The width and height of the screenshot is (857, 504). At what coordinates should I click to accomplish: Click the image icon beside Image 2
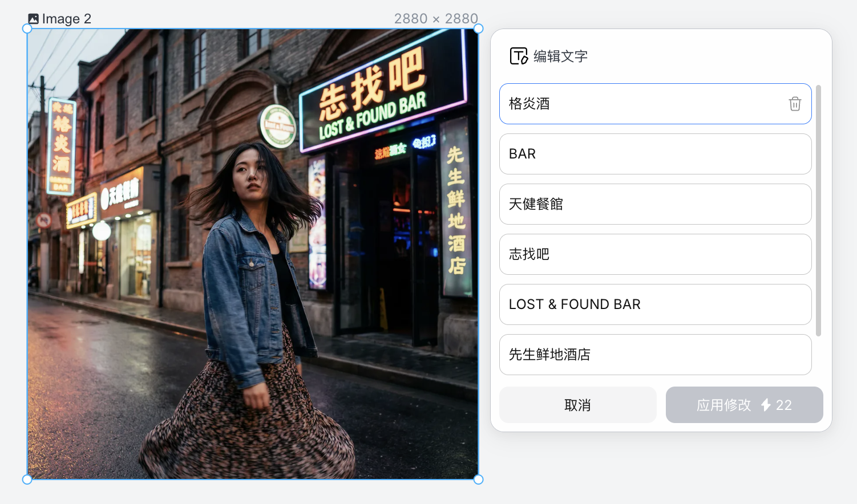(x=34, y=19)
